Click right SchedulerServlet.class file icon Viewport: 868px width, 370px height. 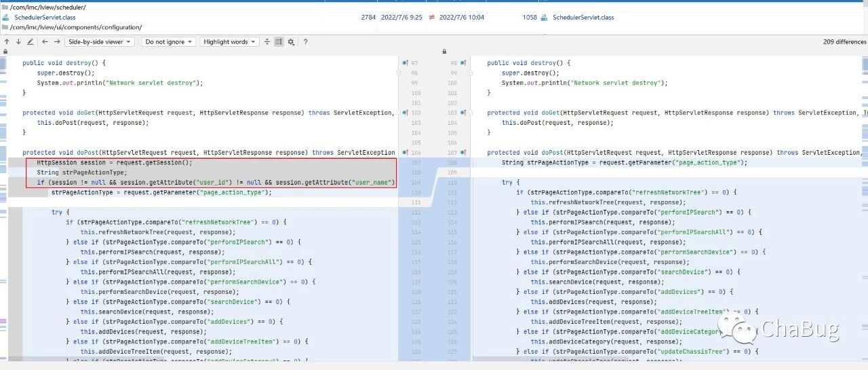[544, 17]
